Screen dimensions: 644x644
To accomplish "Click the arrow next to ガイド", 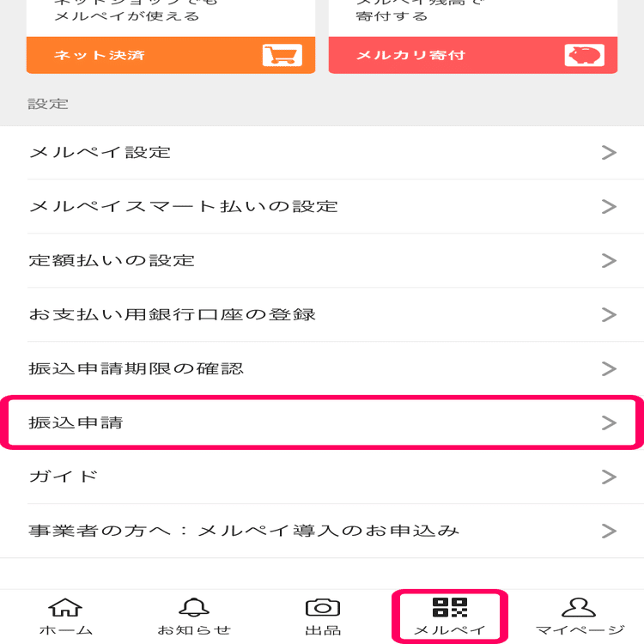I will point(609,477).
